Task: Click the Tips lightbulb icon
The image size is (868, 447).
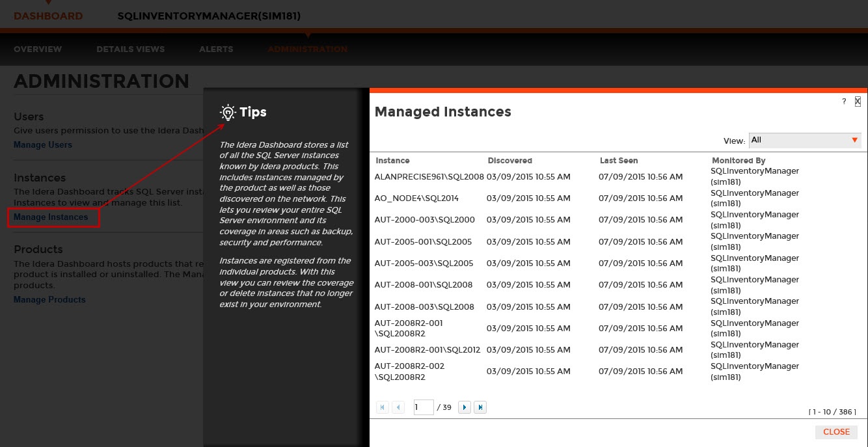Action: pos(227,113)
